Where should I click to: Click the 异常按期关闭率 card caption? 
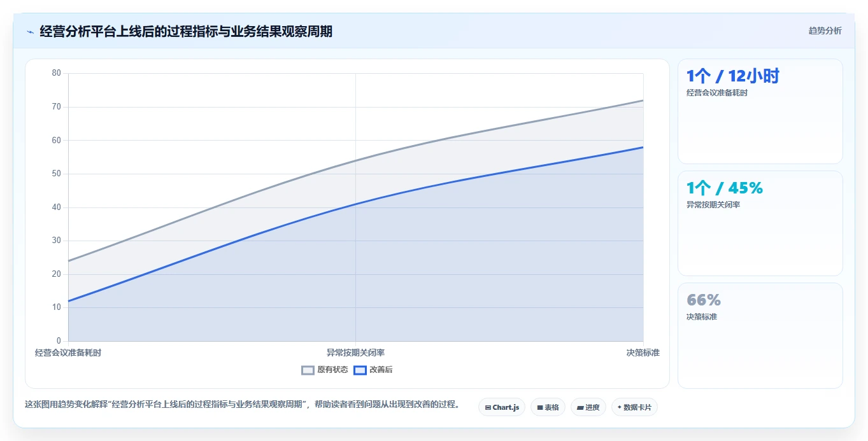tap(713, 205)
